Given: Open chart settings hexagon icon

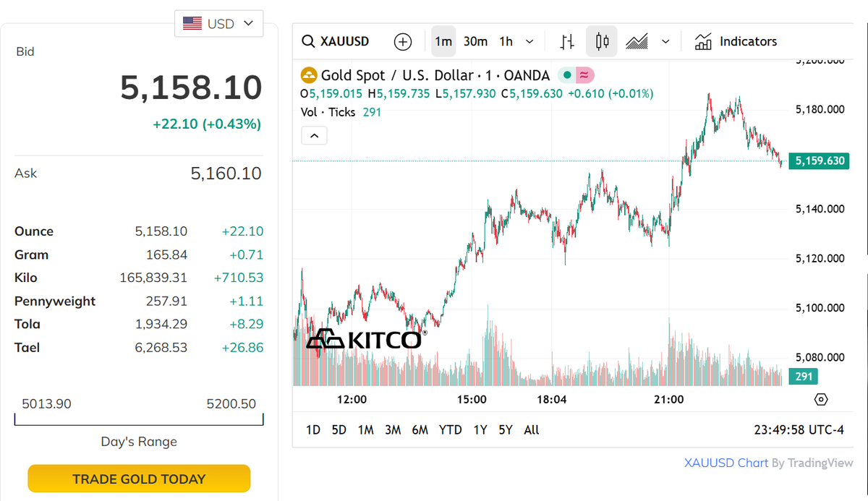Looking at the screenshot, I should (820, 399).
